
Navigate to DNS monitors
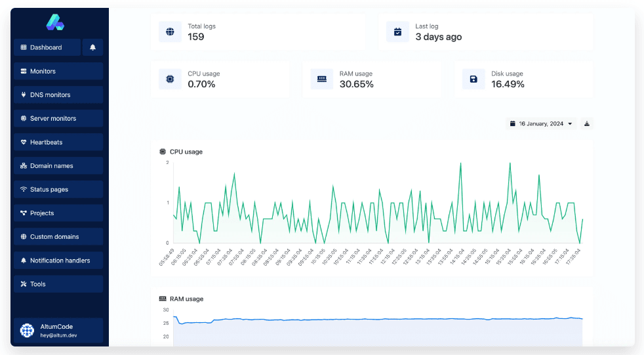click(58, 94)
